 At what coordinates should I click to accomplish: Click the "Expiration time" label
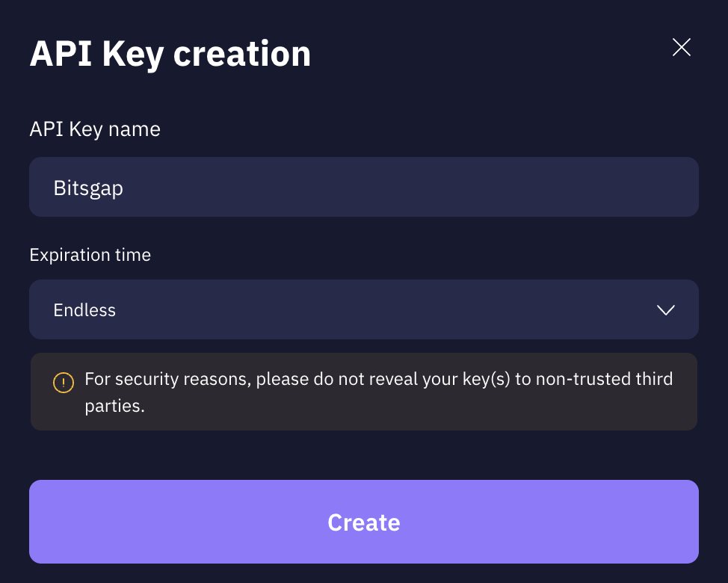point(90,255)
